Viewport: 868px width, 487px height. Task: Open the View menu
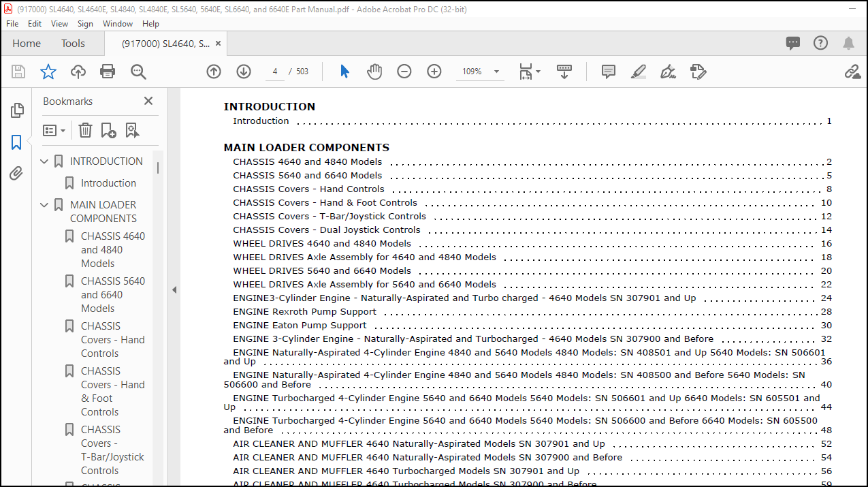(x=59, y=23)
